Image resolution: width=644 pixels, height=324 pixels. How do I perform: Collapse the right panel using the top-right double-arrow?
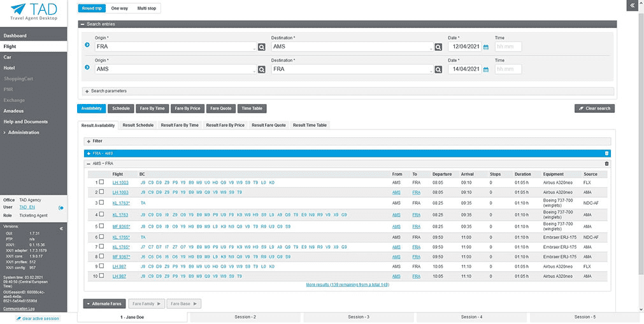pyautogui.click(x=631, y=5)
